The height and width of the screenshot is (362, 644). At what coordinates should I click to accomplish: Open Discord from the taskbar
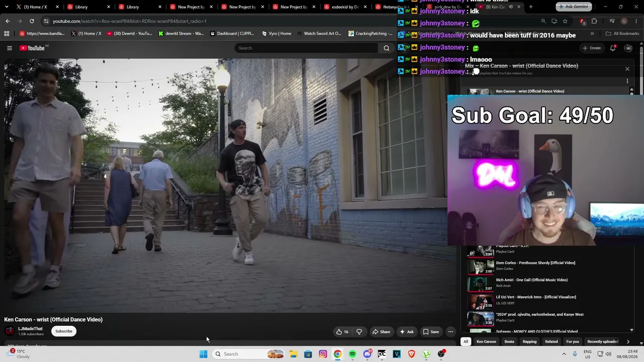(x=367, y=354)
